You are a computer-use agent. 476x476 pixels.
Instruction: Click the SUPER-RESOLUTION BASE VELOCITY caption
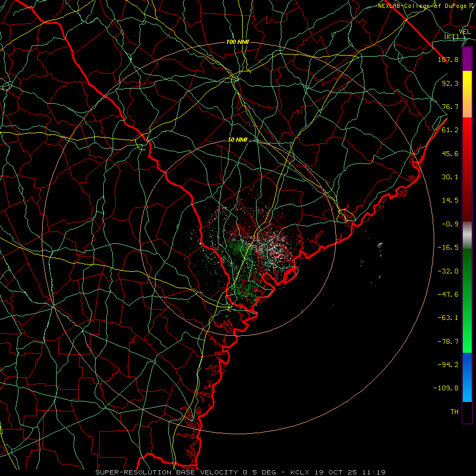tap(167, 472)
